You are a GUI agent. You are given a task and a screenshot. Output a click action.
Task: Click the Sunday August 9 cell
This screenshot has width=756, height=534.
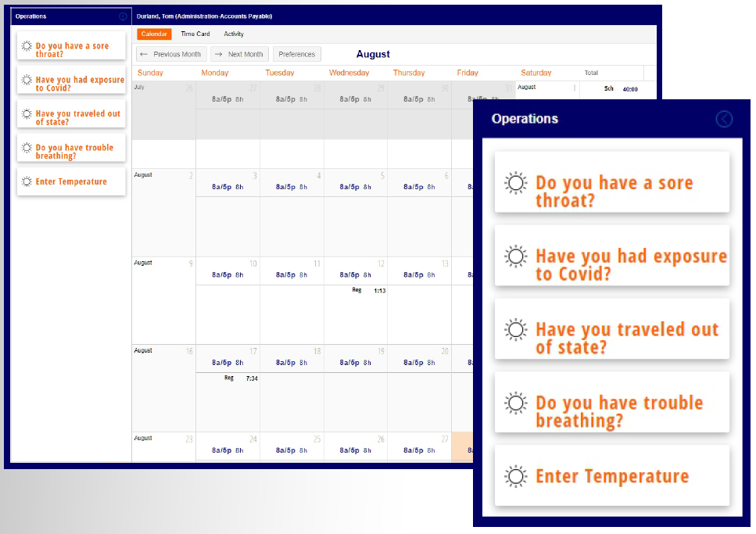tap(164, 300)
